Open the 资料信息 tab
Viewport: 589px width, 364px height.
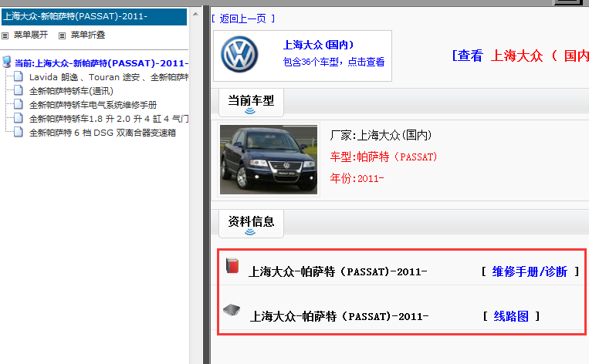point(251,224)
